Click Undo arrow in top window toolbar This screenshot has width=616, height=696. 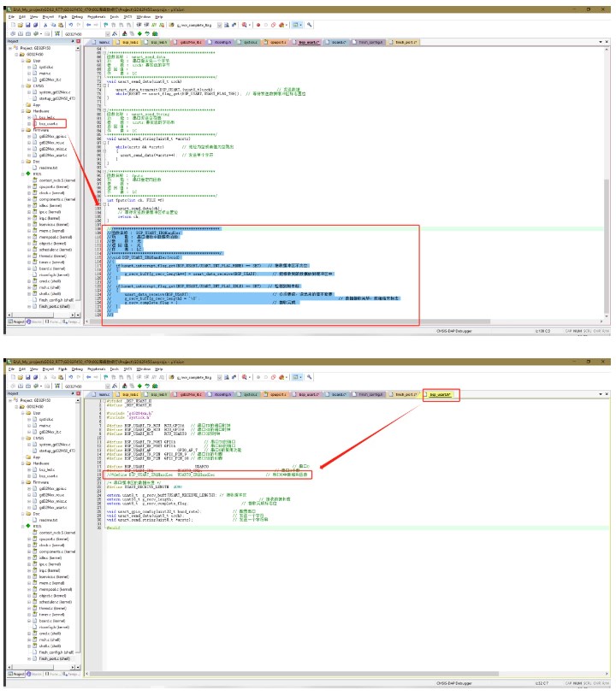pyautogui.click(x=71, y=26)
